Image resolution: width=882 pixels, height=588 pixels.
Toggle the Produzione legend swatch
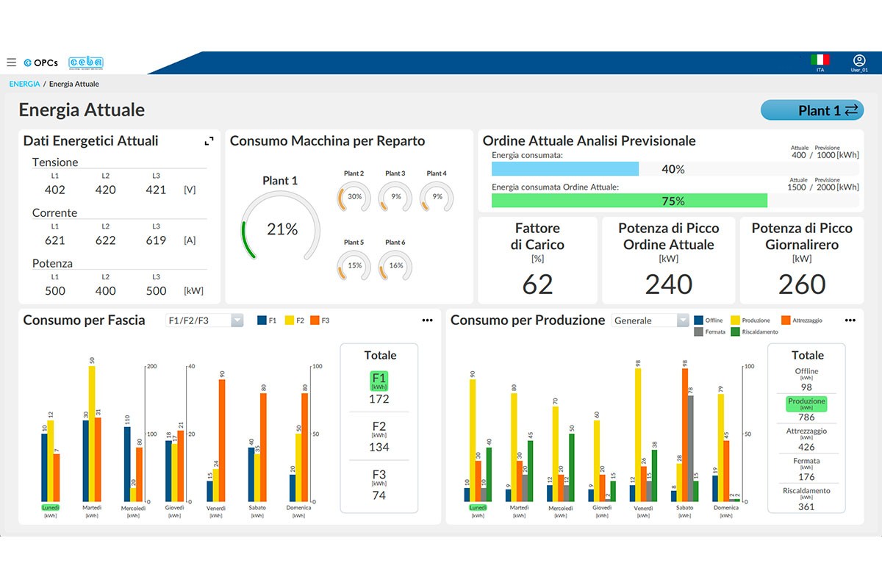click(x=735, y=320)
